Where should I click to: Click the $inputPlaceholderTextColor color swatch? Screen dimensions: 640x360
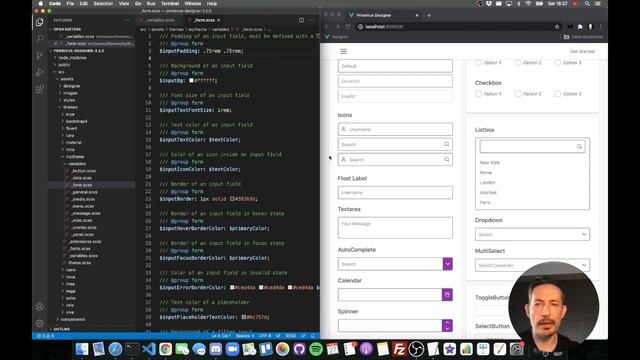[244, 317]
